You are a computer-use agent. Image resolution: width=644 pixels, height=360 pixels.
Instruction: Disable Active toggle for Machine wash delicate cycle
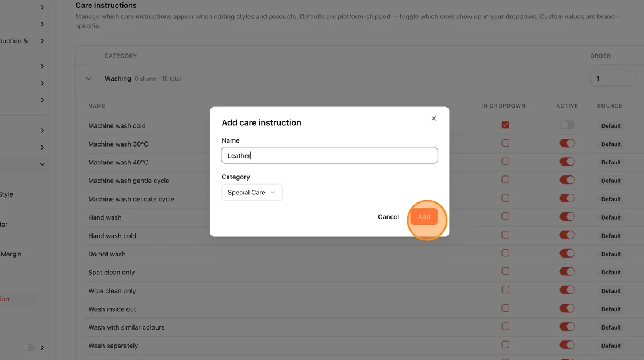[x=567, y=198]
